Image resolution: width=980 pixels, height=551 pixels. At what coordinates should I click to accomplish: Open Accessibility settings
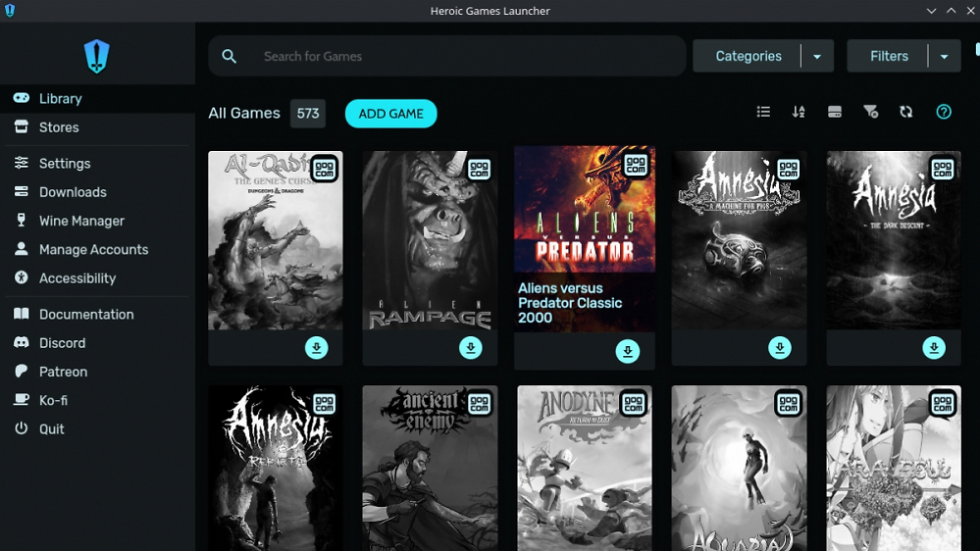(97, 278)
